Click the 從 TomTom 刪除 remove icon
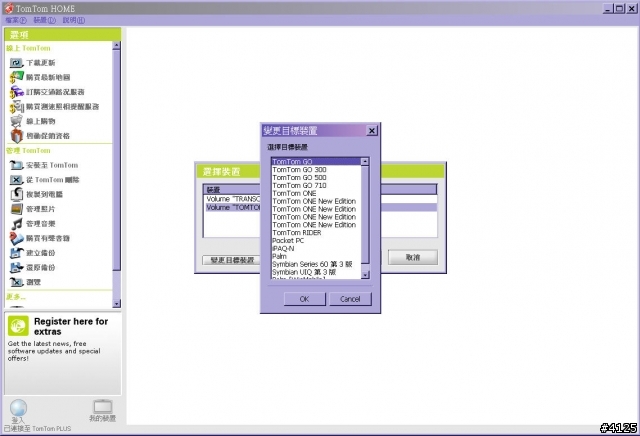This screenshot has height=436, width=640. (16, 180)
